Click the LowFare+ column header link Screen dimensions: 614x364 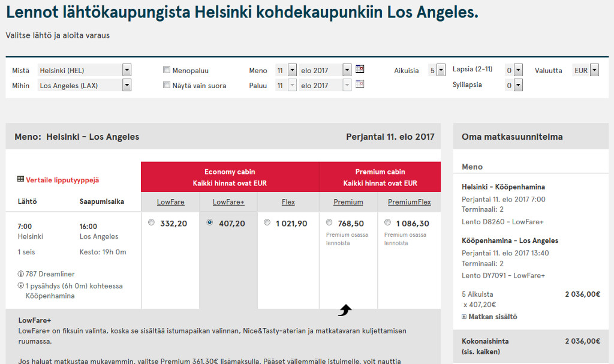[228, 202]
